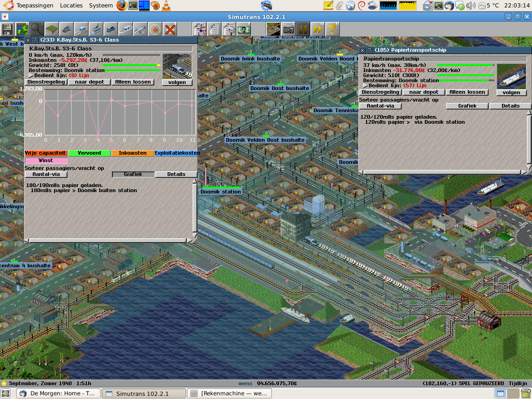532x399 pixels.
Task: Toggle the Vervoerd graph series
Action: 89,153
